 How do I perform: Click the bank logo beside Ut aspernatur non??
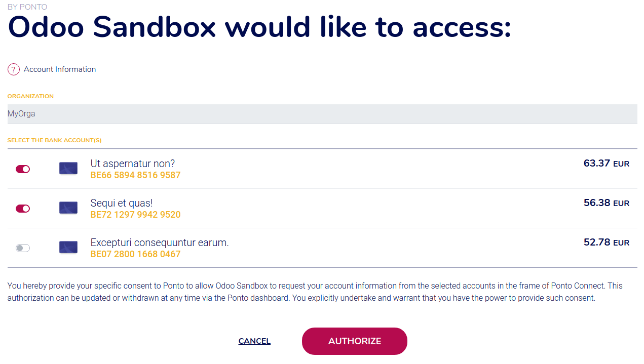point(68,169)
